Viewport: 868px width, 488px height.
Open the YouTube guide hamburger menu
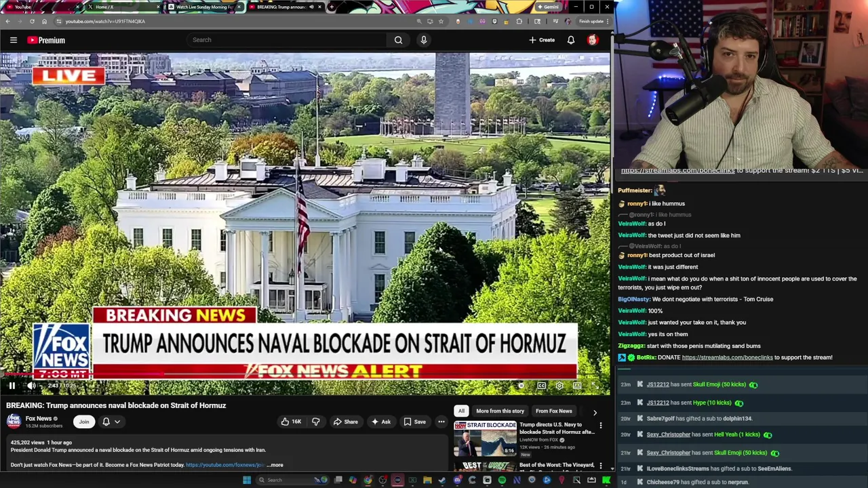point(13,40)
